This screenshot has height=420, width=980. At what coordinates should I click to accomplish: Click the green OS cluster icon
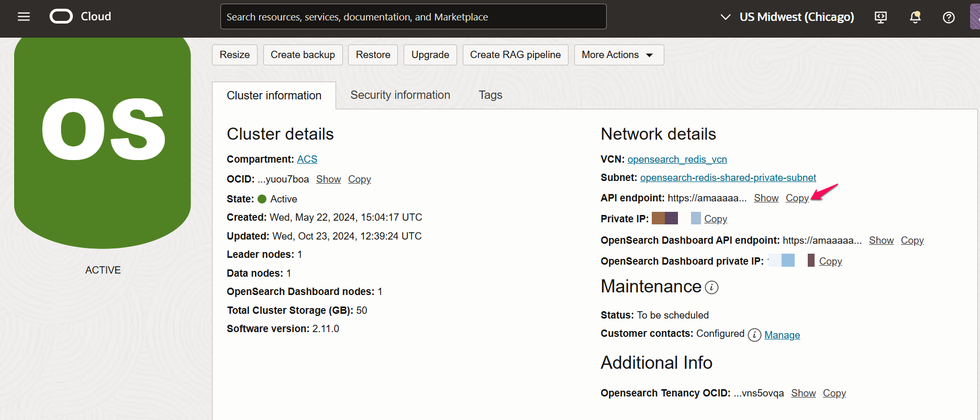click(x=103, y=141)
